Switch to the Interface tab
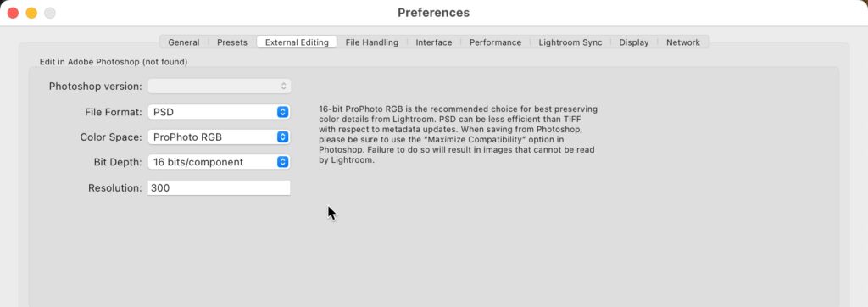The height and width of the screenshot is (307, 868). [x=433, y=42]
